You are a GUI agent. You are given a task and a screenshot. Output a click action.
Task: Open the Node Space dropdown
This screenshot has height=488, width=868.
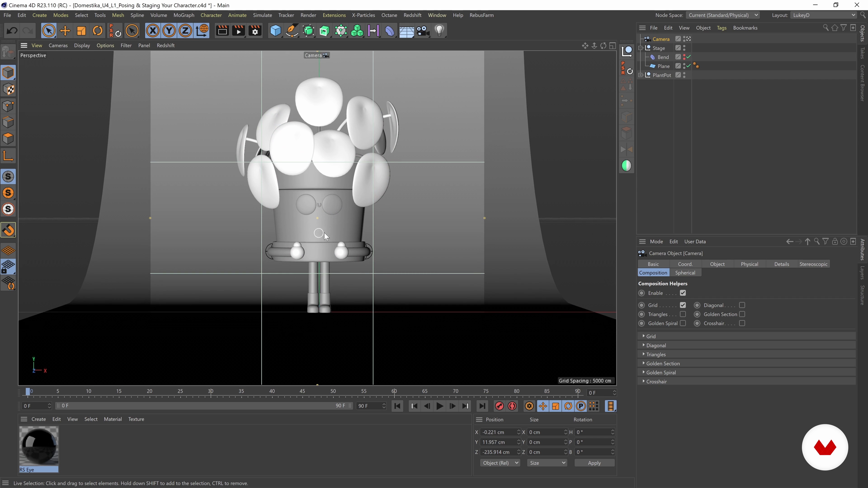[x=722, y=15]
